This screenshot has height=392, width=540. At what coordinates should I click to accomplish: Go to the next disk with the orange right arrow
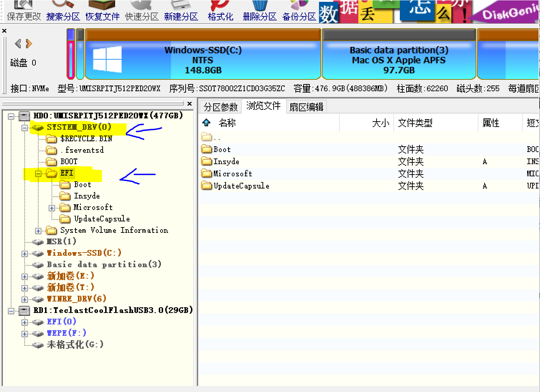click(x=29, y=44)
